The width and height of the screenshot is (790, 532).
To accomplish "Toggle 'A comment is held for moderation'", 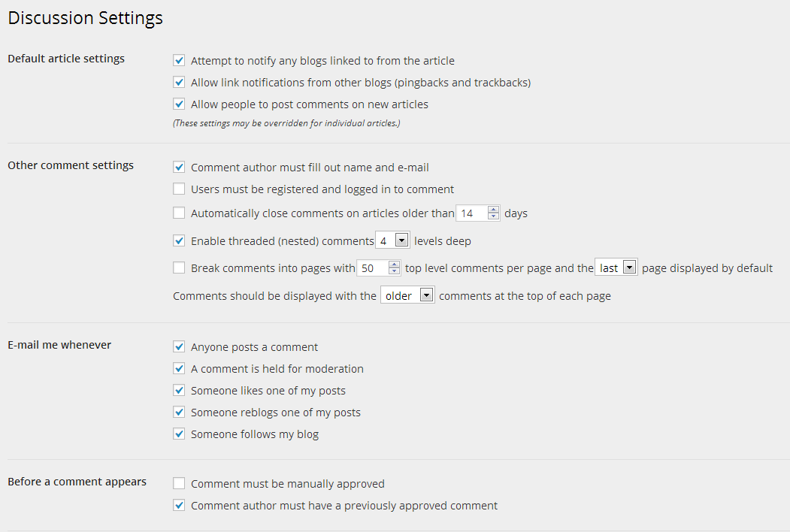I will [x=179, y=368].
